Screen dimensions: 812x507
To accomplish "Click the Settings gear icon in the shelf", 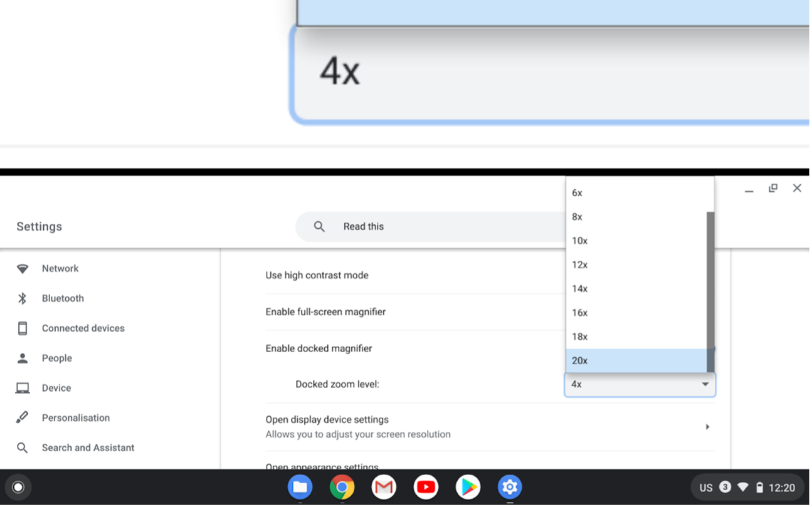I will [510, 487].
